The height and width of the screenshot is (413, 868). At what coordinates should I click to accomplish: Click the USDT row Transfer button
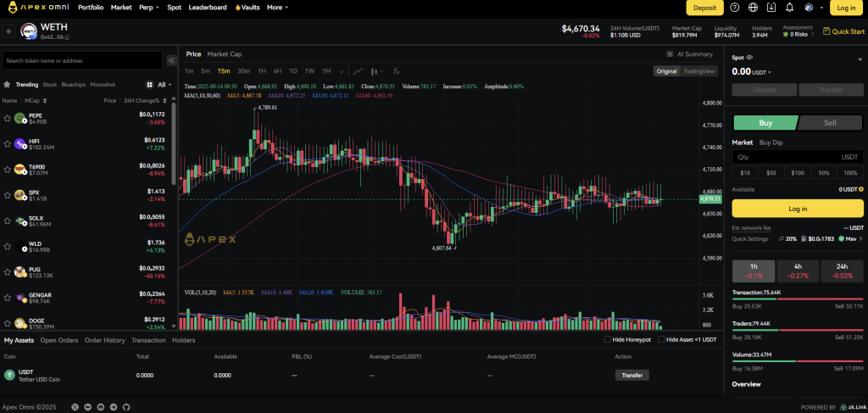point(632,375)
